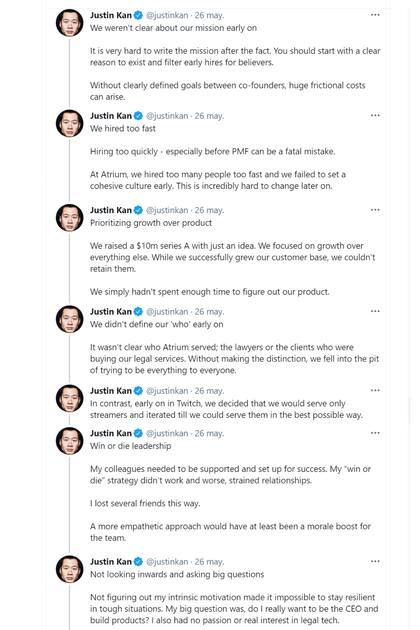Image resolution: width=420 pixels, height=630 pixels.
Task: Open Justin Kan name on 'mission early on' tweet
Action: click(111, 15)
